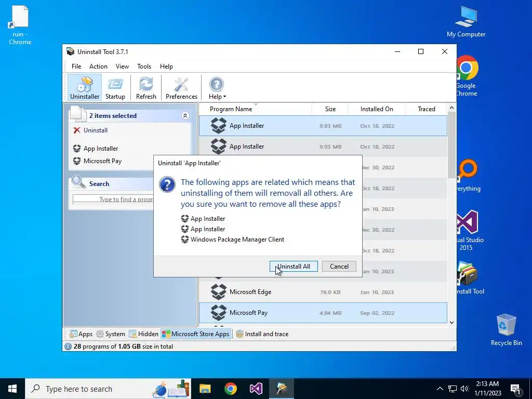The height and width of the screenshot is (399, 532).
Task: Open Visual Studio from the taskbar
Action: 256,389
